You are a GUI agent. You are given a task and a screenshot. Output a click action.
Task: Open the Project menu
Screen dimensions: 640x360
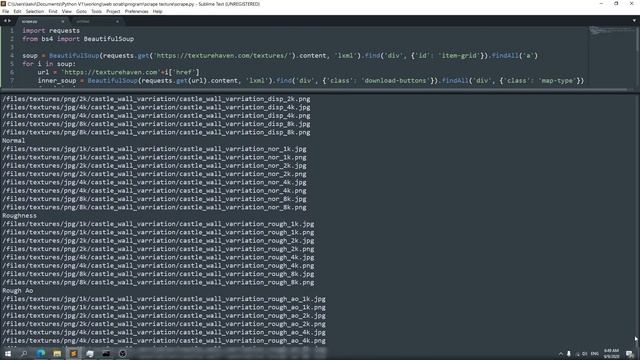click(x=113, y=11)
